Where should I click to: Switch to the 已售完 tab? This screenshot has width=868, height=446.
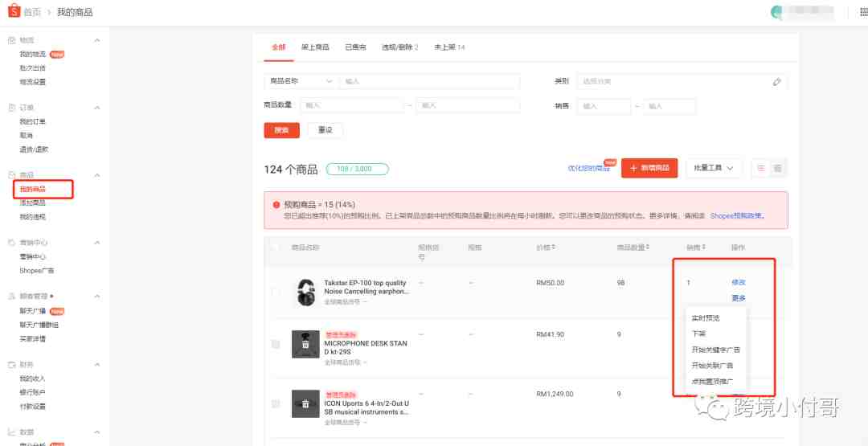click(x=355, y=47)
